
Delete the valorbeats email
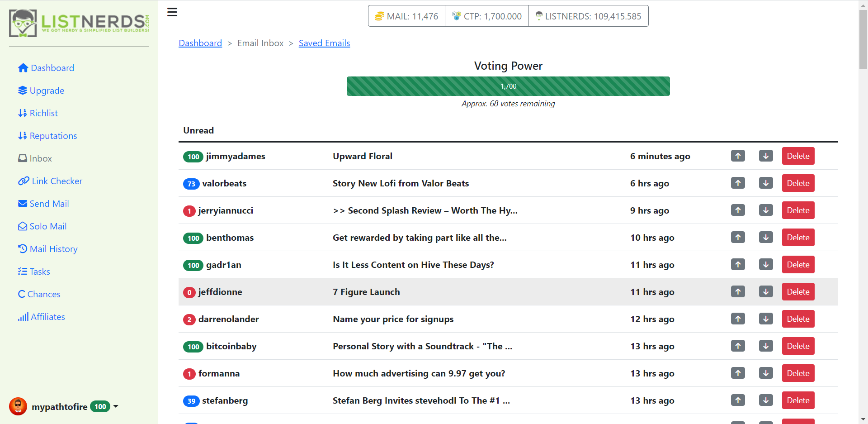click(x=798, y=183)
